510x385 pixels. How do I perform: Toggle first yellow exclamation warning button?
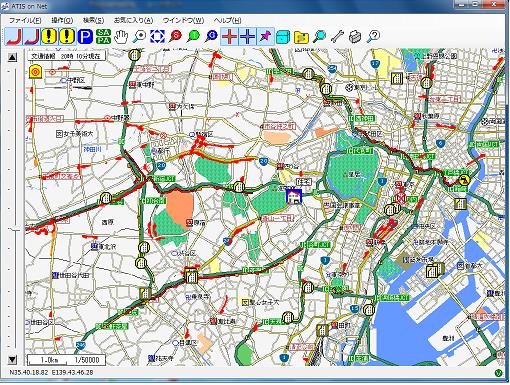(49, 36)
